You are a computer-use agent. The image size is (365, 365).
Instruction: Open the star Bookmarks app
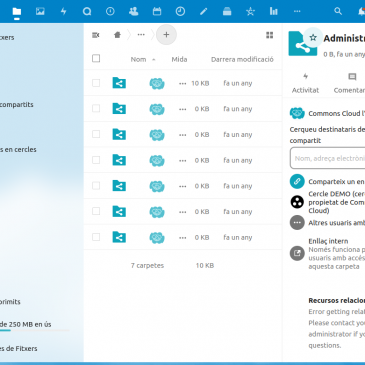point(250,12)
